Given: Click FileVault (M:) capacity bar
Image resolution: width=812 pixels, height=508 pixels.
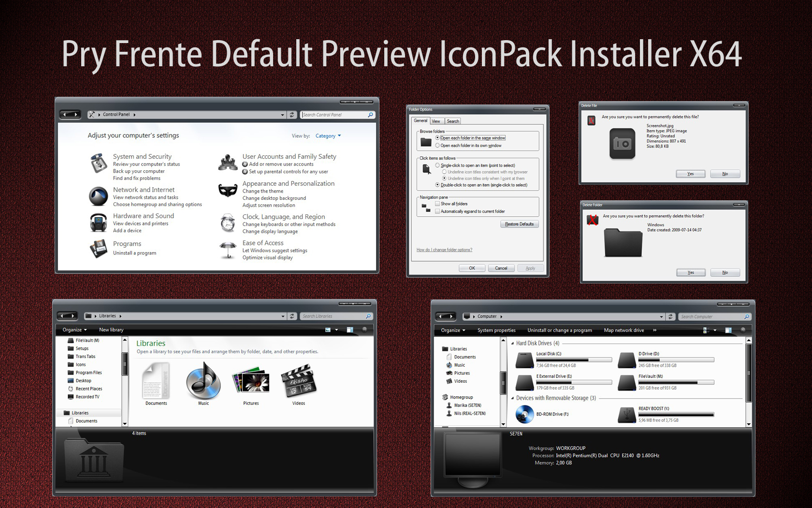Looking at the screenshot, I should click(x=676, y=382).
